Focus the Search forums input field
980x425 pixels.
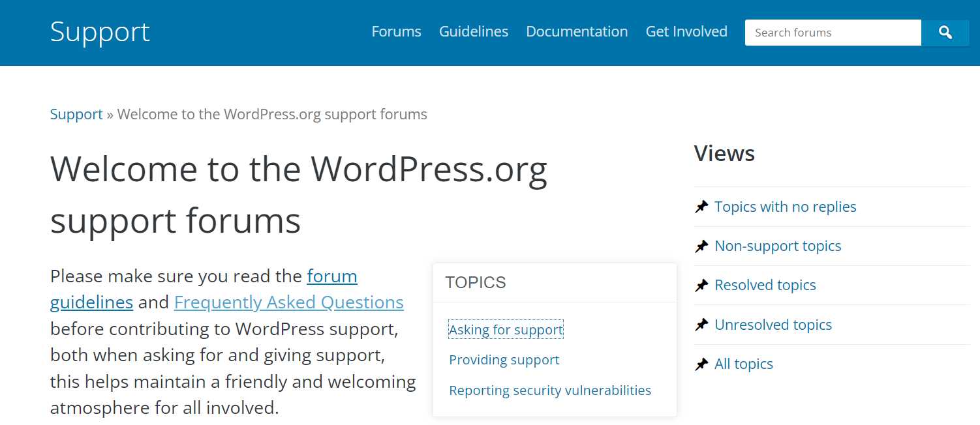(x=833, y=33)
